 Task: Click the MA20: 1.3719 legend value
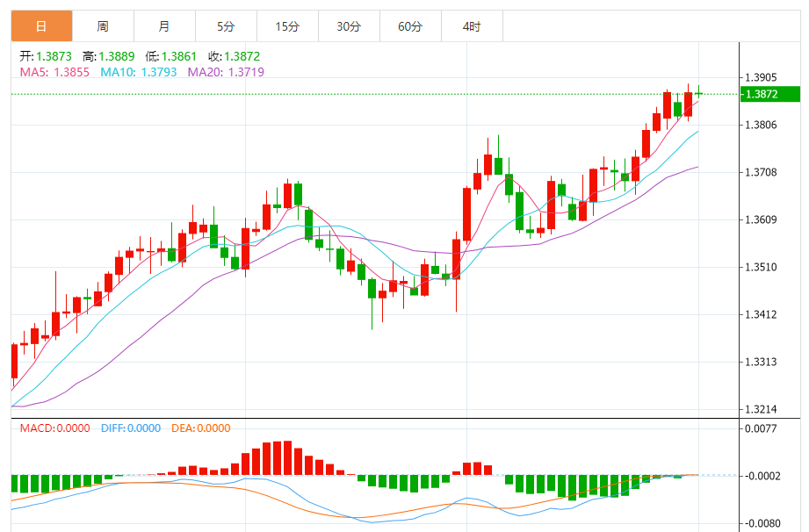226,72
